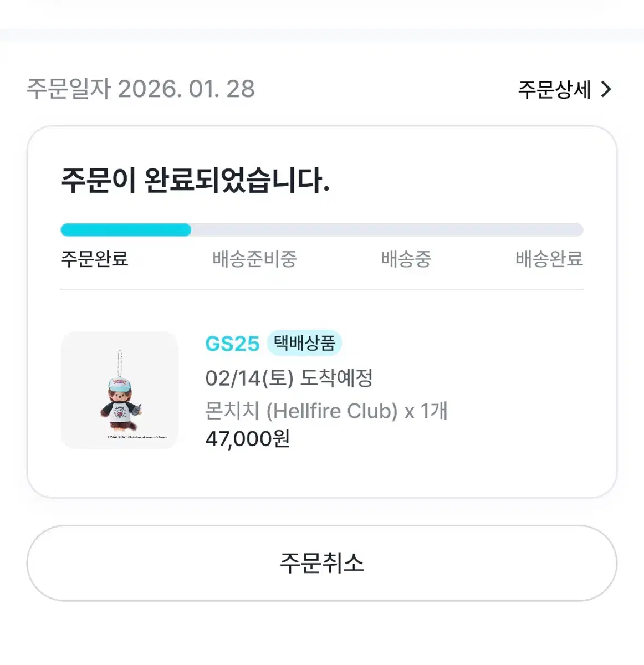Tap the x 1개 quantity text
644x665 pixels.
(426, 411)
